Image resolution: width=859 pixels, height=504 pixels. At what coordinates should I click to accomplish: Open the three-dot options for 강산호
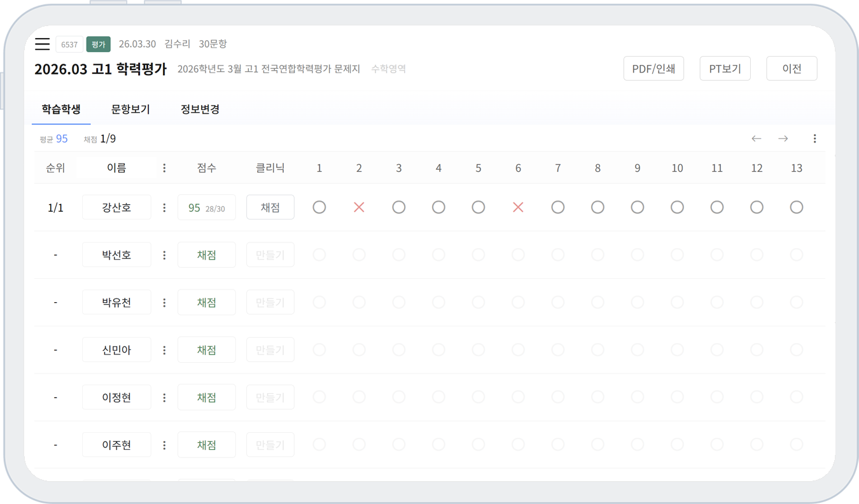pos(164,207)
